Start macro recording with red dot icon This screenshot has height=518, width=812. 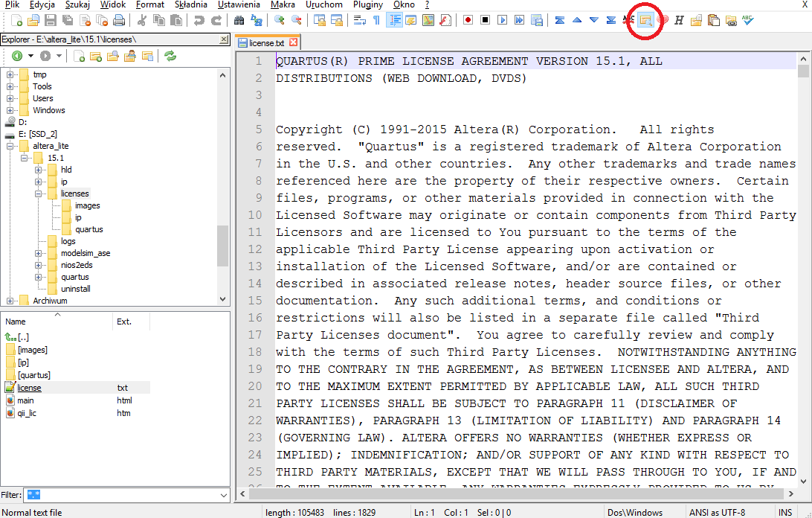[468, 21]
